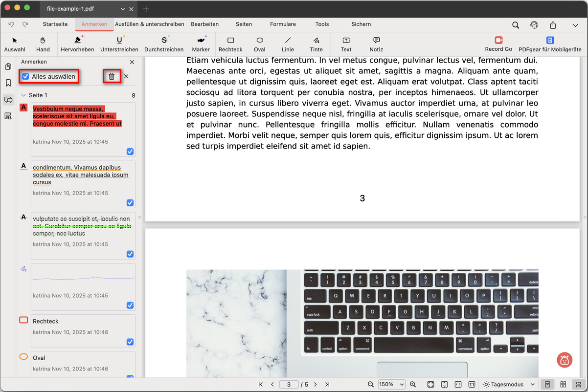
Task: Select the Hervorheben highlight tool
Action: pyautogui.click(x=77, y=44)
